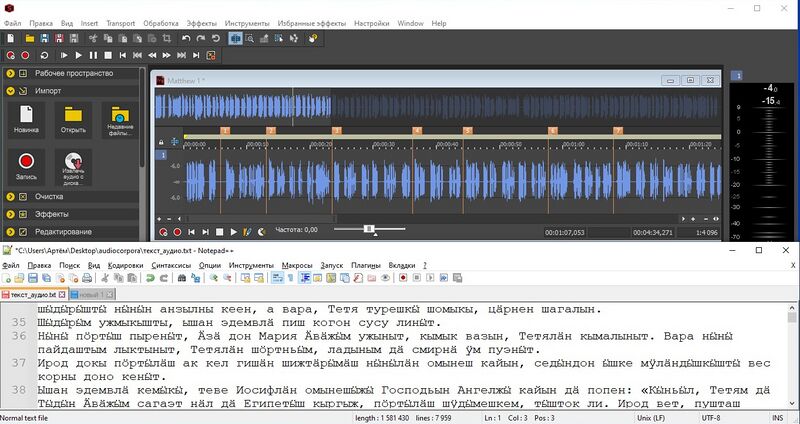Open the Обработка menu in Sound Forge
The width and height of the screenshot is (800, 424).
point(161,23)
